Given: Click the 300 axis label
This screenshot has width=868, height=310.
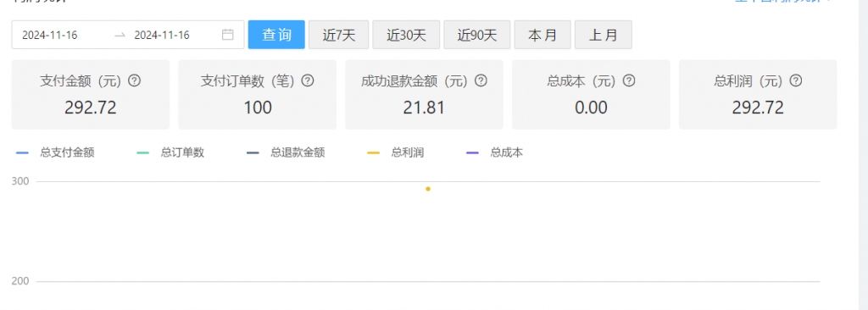Looking at the screenshot, I should pos(20,181).
